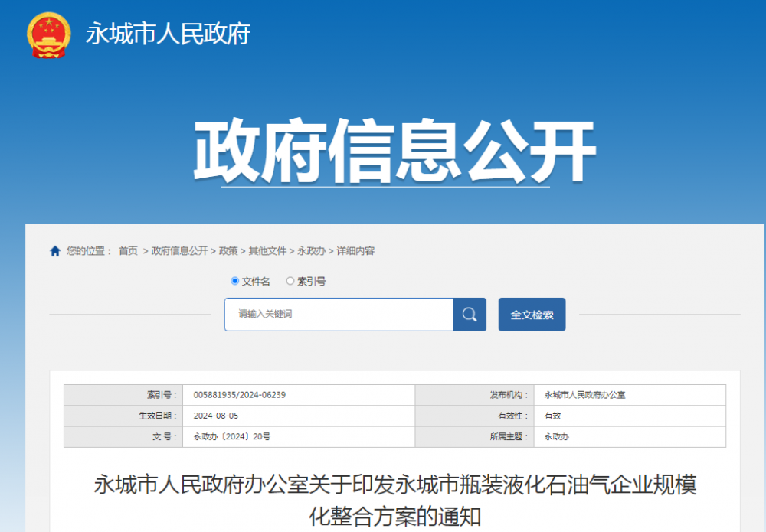The image size is (766, 532).
Task: Open the 首页 breadcrumb link
Action: [129, 251]
